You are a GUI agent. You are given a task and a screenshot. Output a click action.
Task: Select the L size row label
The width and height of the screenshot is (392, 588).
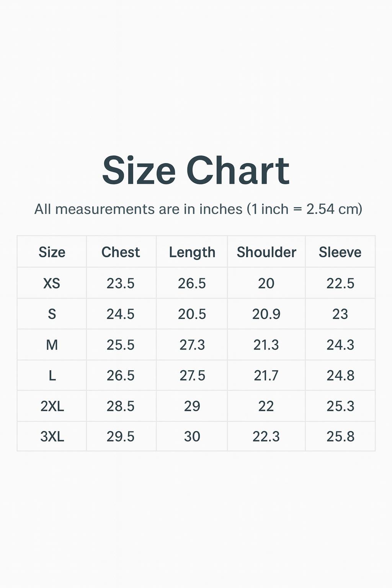(x=52, y=376)
